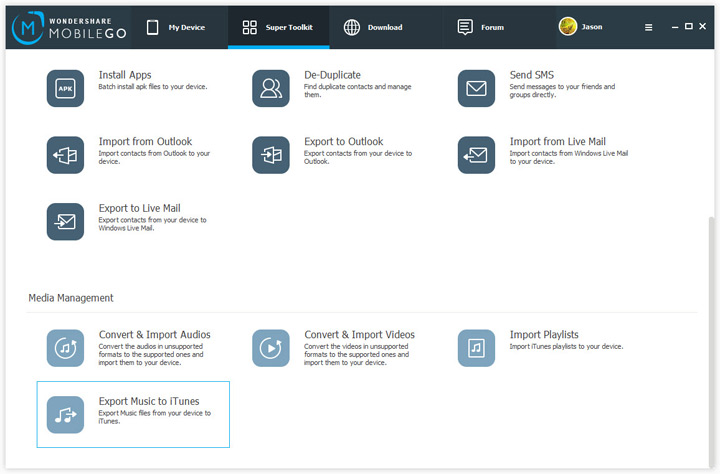720x474 pixels.
Task: Click the Export Music to iTunes icon
Action: tap(65, 414)
